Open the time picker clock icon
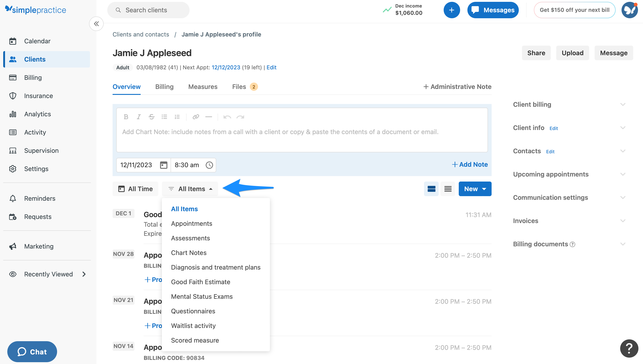643x364 pixels. [x=209, y=165]
